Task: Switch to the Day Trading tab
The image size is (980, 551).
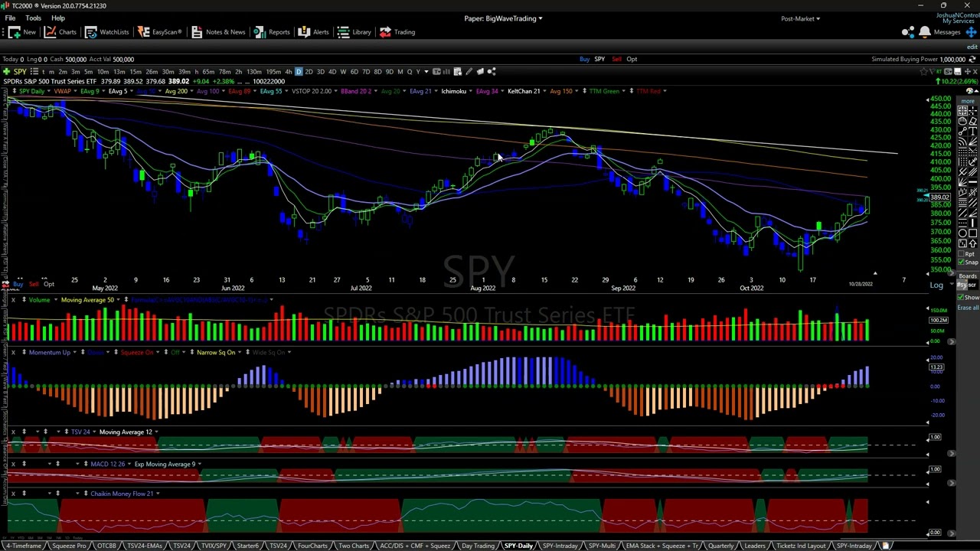Action: click(478, 546)
